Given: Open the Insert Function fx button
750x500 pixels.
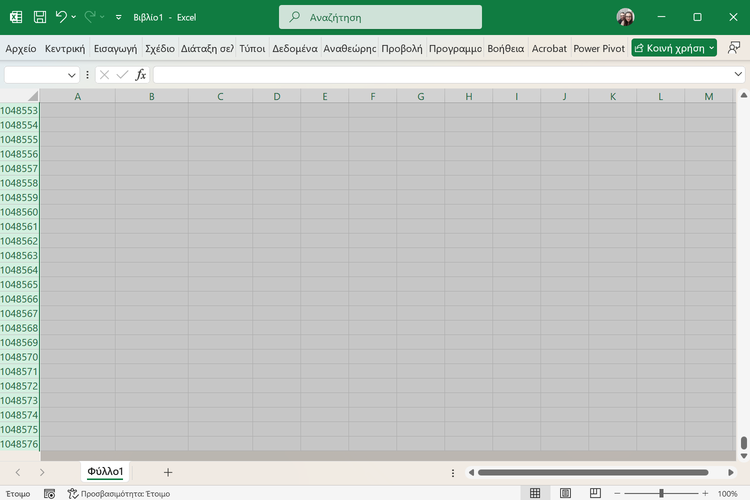Looking at the screenshot, I should (x=141, y=75).
